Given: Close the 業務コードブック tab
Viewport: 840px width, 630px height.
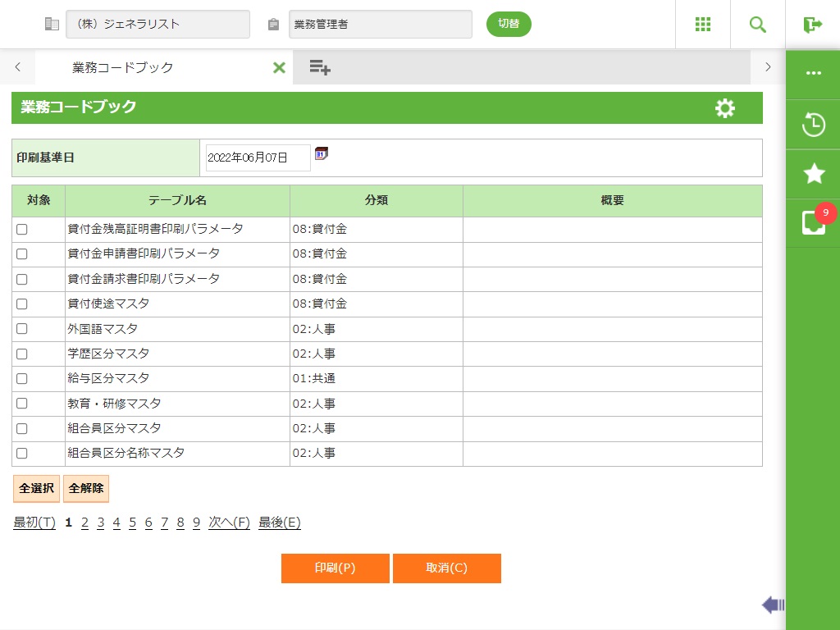Looking at the screenshot, I should (279, 67).
